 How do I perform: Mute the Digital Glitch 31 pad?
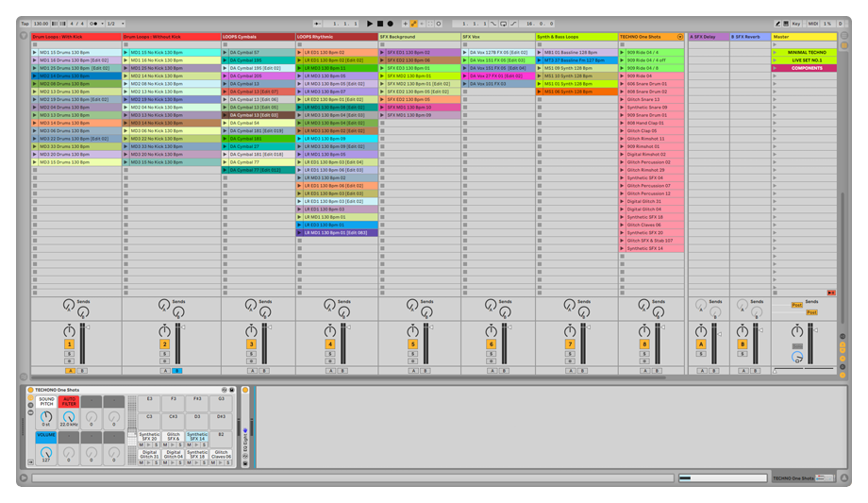pyautogui.click(x=142, y=462)
